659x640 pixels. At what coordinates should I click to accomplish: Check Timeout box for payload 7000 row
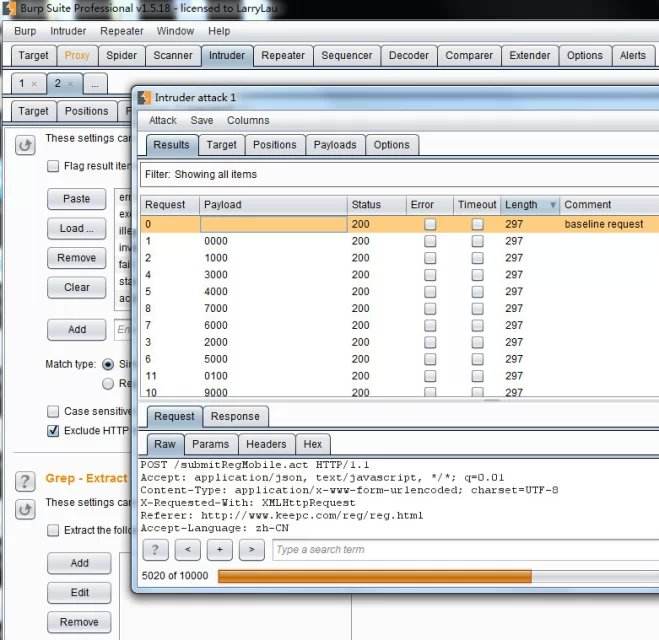pos(477,308)
